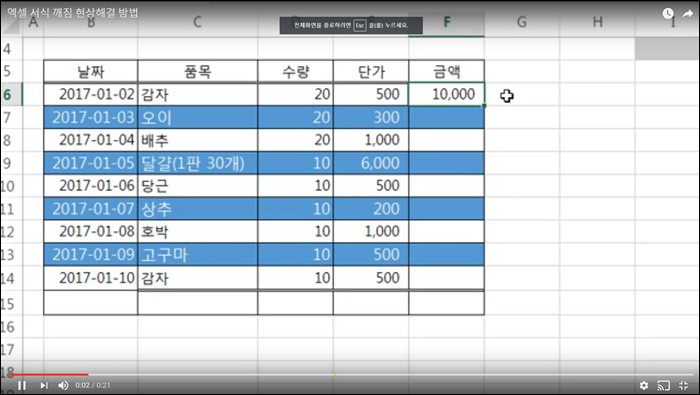The height and width of the screenshot is (395, 700).
Task: Select date cell 2017-01-06
Action: click(91, 186)
